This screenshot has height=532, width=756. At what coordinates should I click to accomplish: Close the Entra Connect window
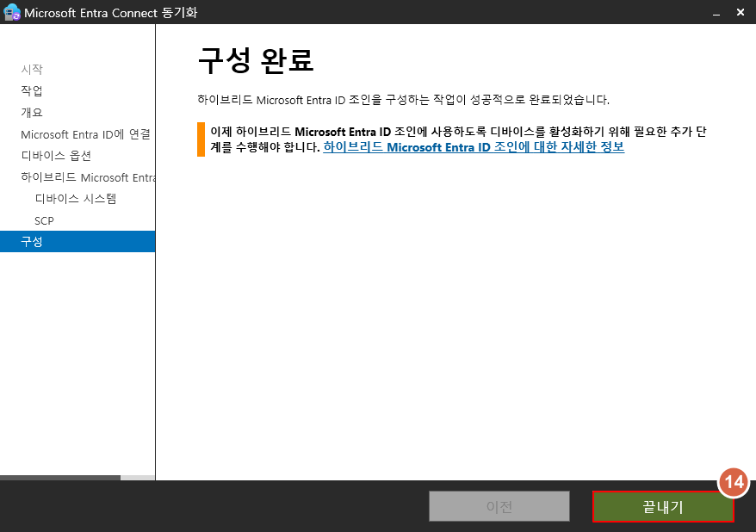[741, 12]
